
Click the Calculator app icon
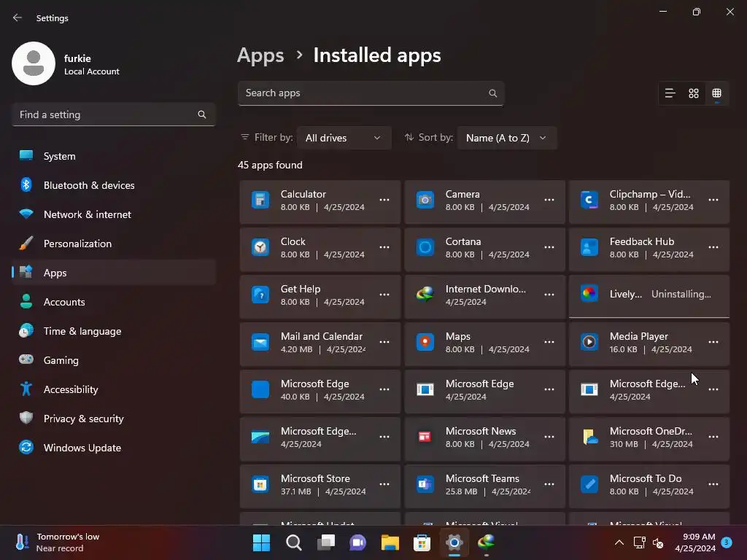coord(260,200)
